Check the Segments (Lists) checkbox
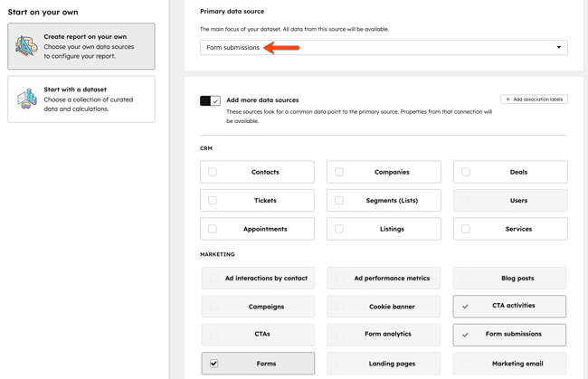Screen dimensions: 588x379 tap(339, 201)
